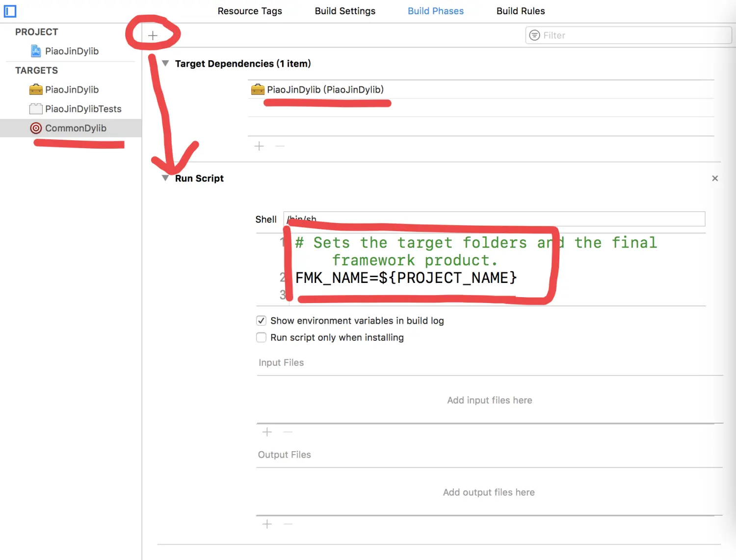Click the '# Sets the target folders' comment
This screenshot has height=560, width=736.
tap(476, 251)
